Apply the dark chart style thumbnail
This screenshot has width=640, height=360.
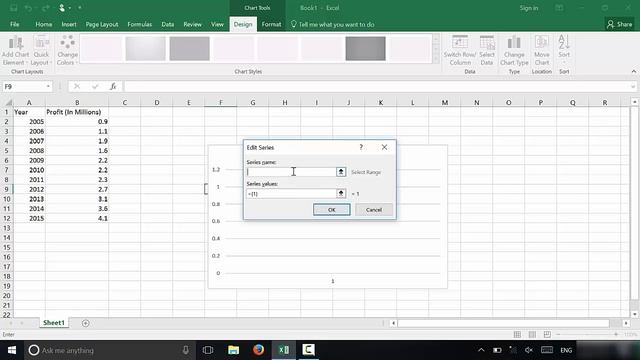pyautogui.click(x=365, y=48)
